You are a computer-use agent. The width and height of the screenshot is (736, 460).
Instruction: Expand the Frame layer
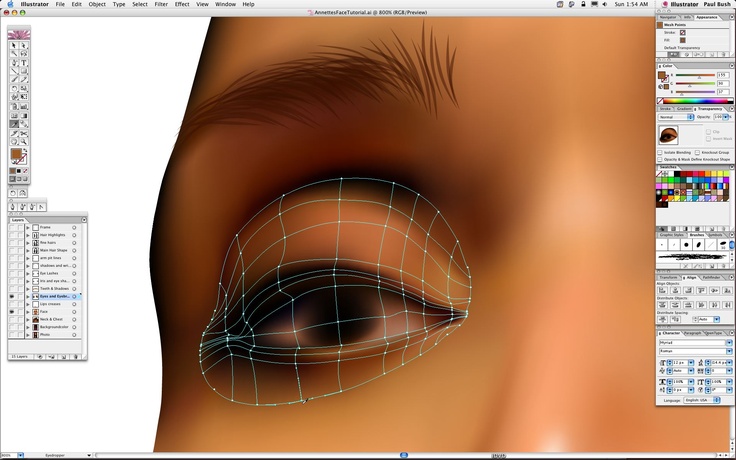[x=28, y=227]
